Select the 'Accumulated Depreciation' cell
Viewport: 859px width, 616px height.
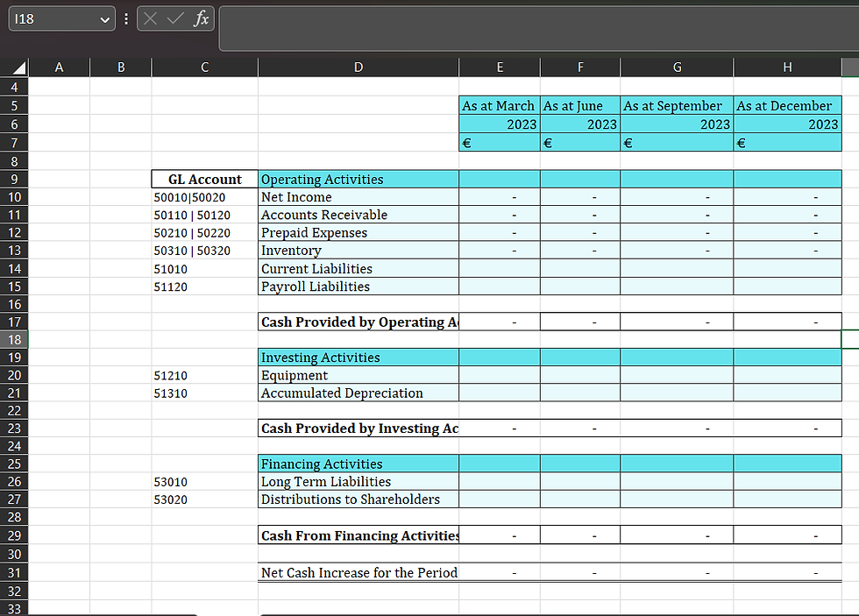click(359, 393)
